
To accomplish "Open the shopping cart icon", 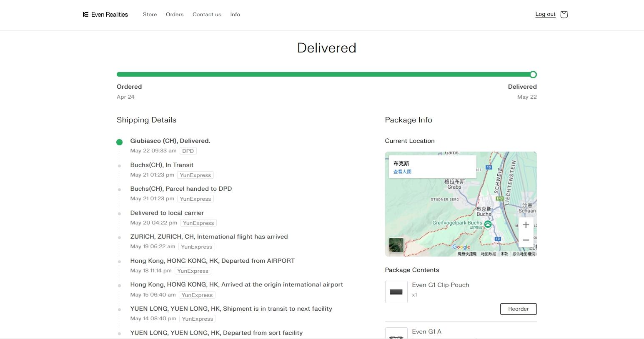I will click(564, 15).
